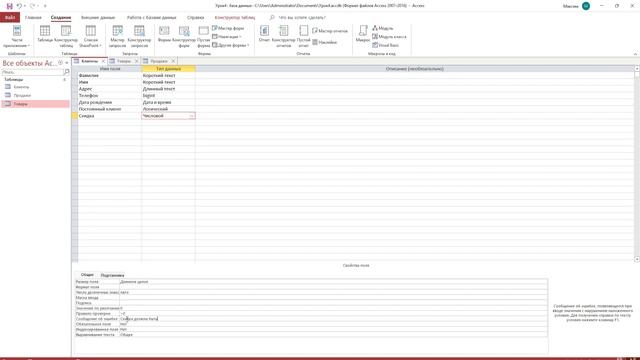Click the Сообщение об ошибке property field
The height and width of the screenshot is (360, 640).
click(x=333, y=319)
